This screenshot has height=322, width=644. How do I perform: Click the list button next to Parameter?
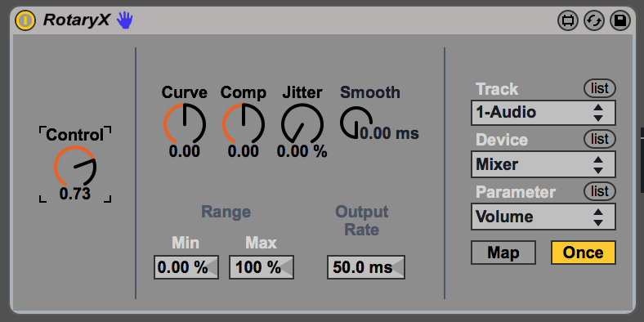[600, 191]
